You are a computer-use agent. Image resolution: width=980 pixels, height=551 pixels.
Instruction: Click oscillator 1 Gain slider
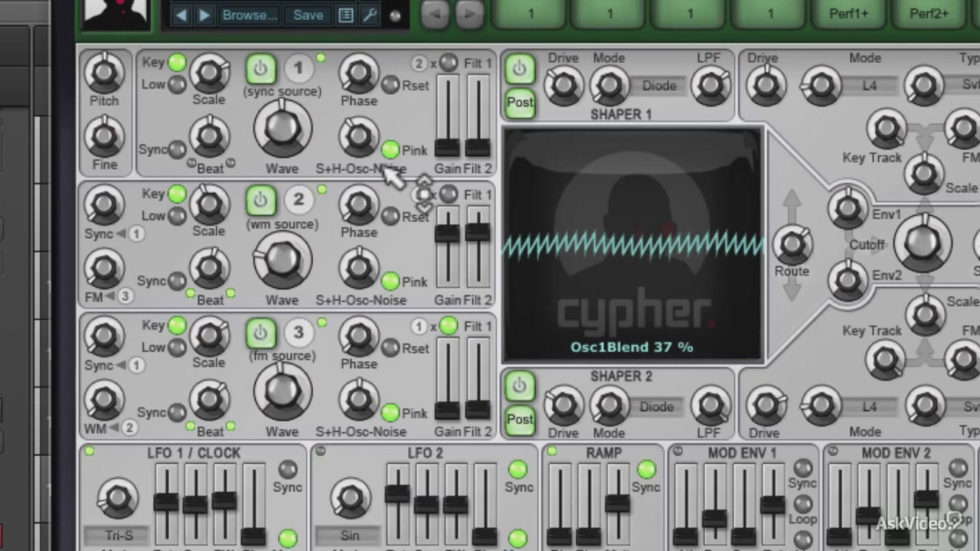tap(447, 117)
